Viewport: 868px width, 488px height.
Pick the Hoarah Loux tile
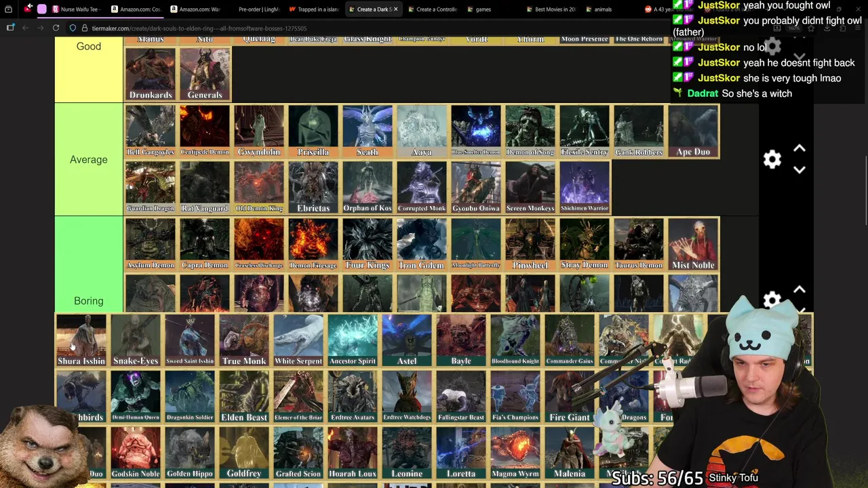click(353, 453)
